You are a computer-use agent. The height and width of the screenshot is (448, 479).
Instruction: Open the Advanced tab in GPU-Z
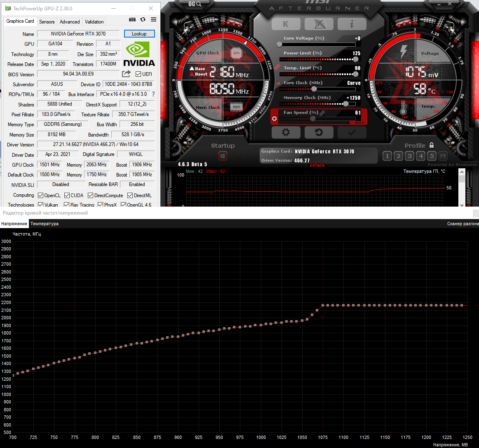coord(70,22)
